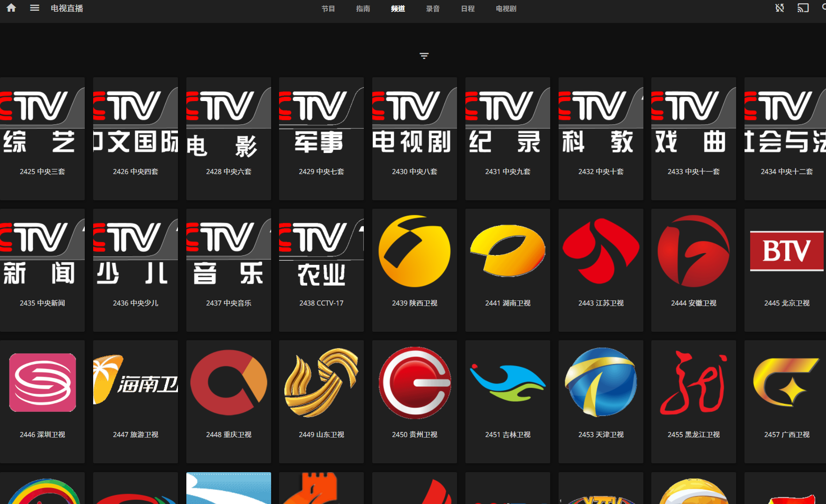Open the hamburger main menu

[x=35, y=8]
